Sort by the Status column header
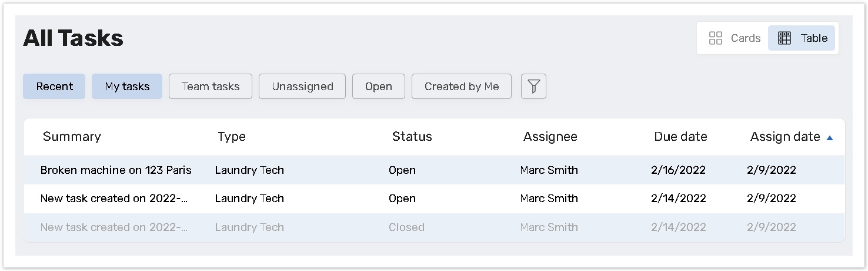This screenshot has width=868, height=271. 412,137
